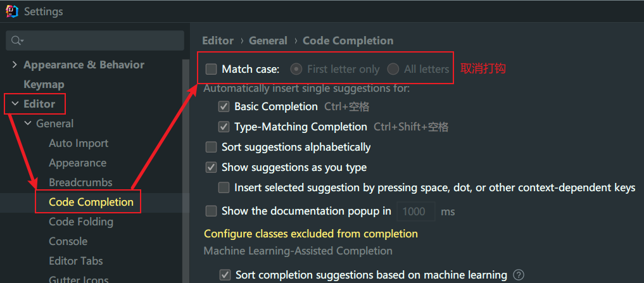644x283 pixels.
Task: Click the search magnifier icon
Action: (x=17, y=41)
